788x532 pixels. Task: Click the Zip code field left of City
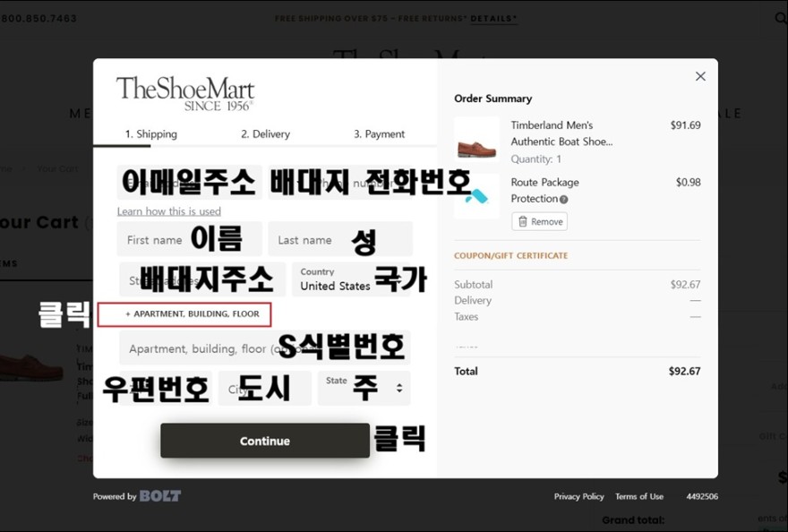point(166,389)
